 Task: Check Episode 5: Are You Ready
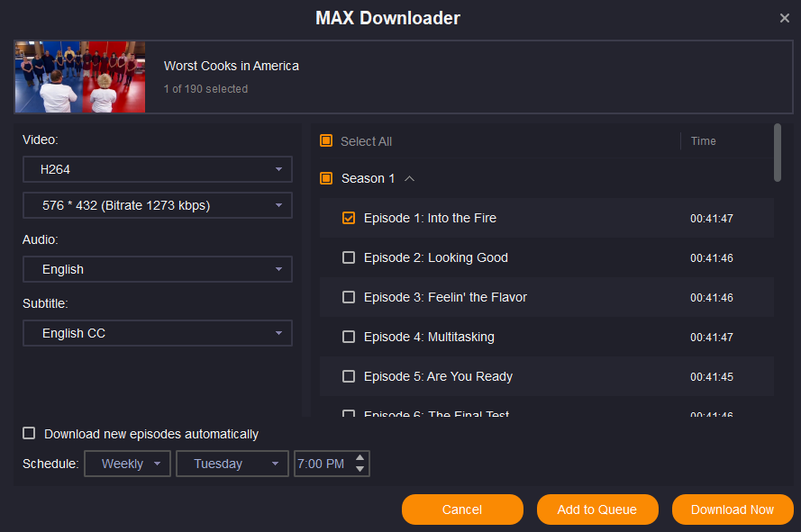(x=349, y=376)
